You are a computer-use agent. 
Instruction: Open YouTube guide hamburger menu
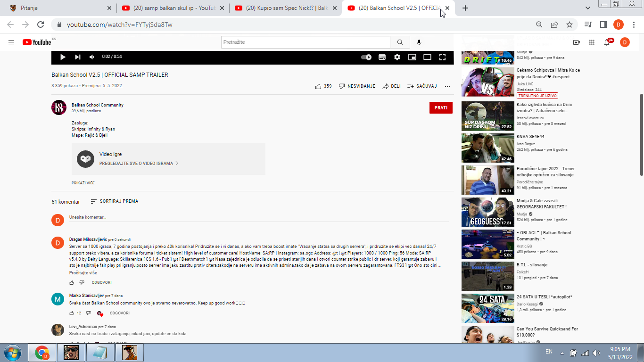(x=11, y=42)
